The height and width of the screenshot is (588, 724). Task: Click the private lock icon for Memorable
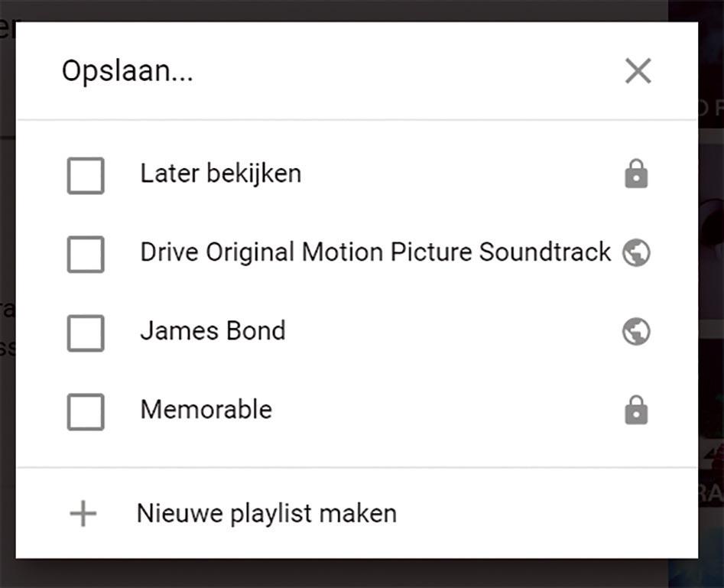[636, 410]
